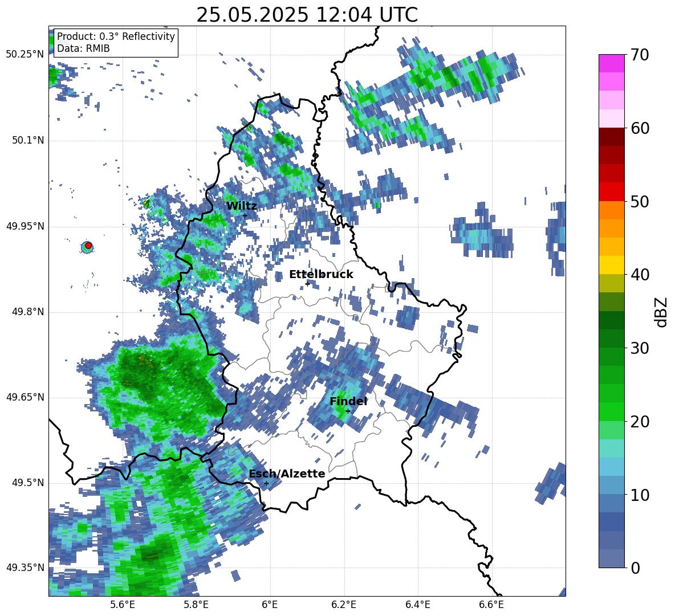The image size is (675, 616).
Task: Click the dark maroon colorbar segment below 60
Action: pyautogui.click(x=611, y=137)
